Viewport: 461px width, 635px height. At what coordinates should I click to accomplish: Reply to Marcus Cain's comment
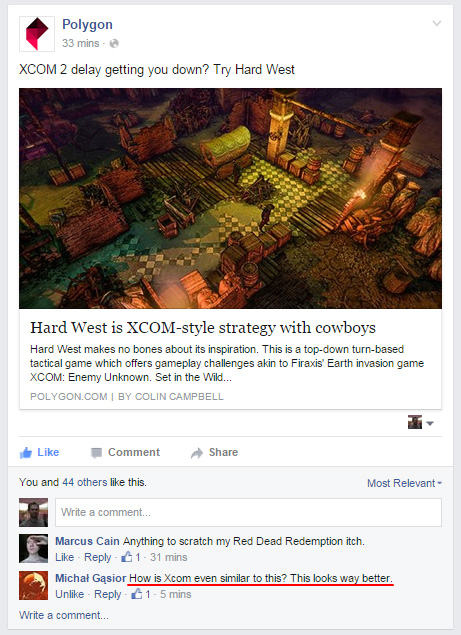(97, 557)
